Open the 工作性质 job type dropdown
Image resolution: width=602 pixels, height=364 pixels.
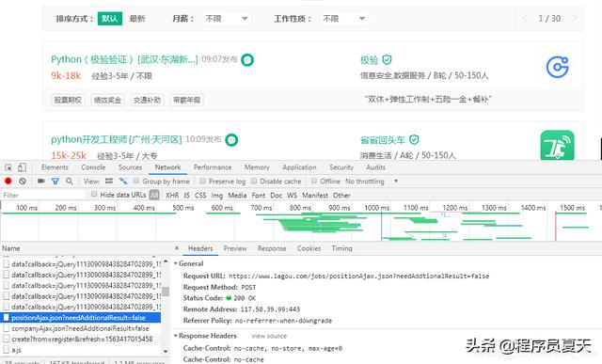tap(343, 19)
